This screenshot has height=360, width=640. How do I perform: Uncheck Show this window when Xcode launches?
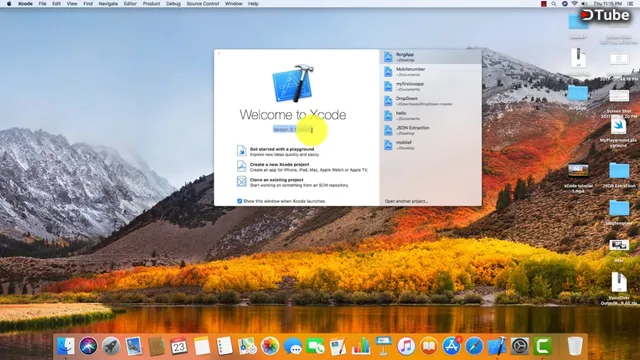[x=240, y=201]
